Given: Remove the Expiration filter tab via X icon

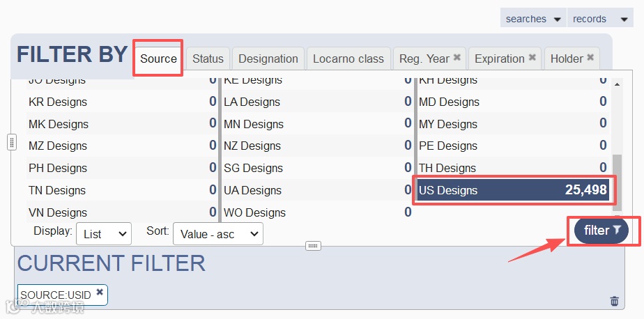Looking at the screenshot, I should [x=532, y=58].
